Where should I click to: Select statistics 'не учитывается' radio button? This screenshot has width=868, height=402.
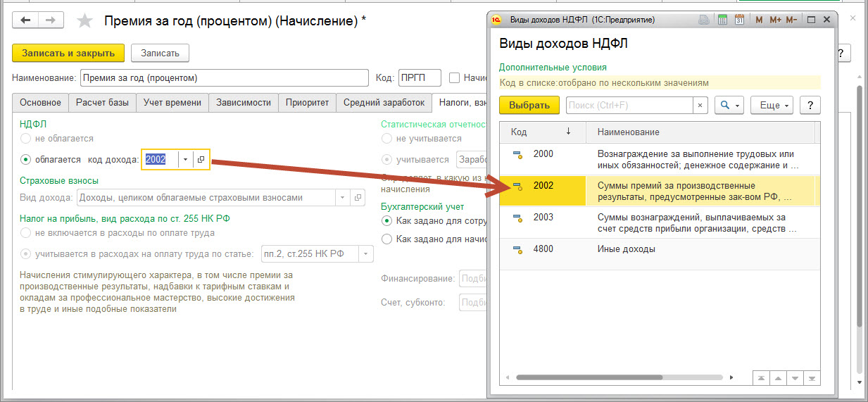386,139
